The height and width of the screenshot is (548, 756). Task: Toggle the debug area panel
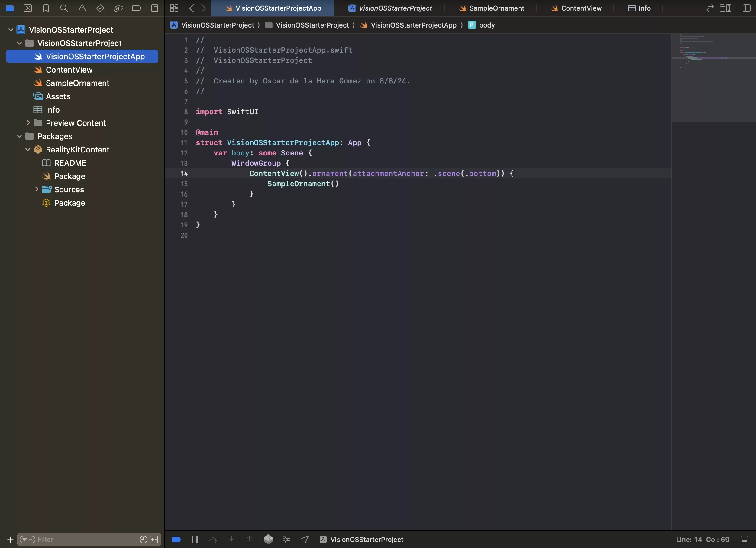point(745,539)
